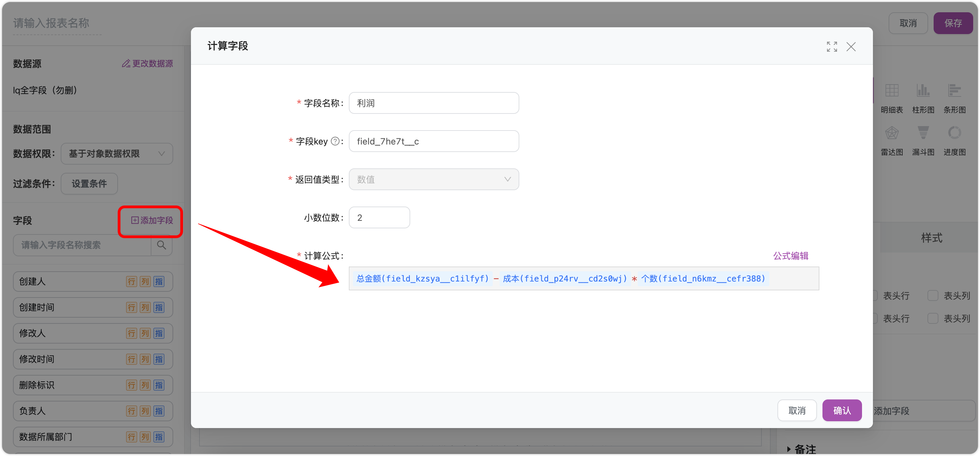Click 取消 in the dialog footer
This screenshot has height=456, width=980.
pyautogui.click(x=797, y=410)
